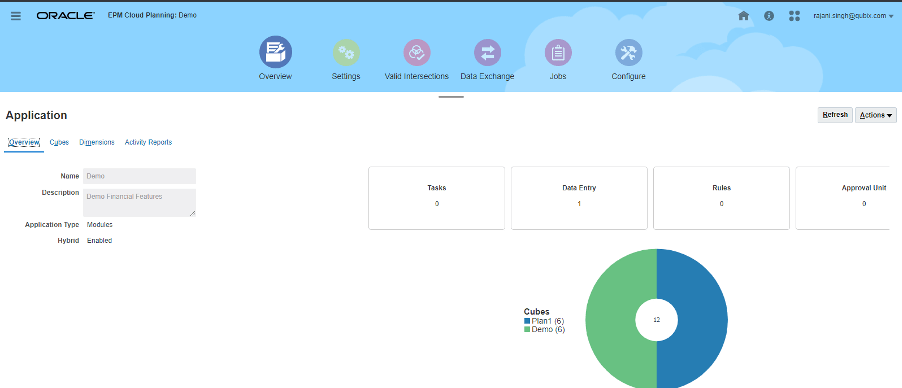Switch to the Activity Reports tab
This screenshot has width=902, height=388.
(x=148, y=142)
